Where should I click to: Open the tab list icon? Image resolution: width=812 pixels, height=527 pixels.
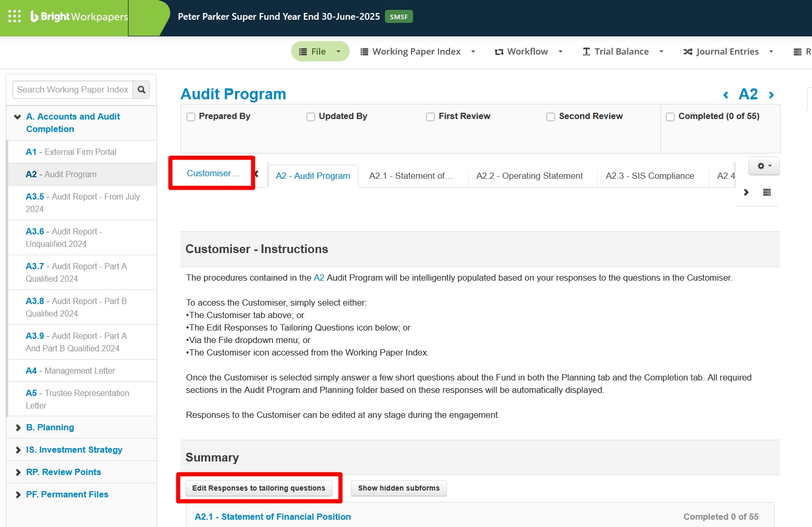pos(767,192)
